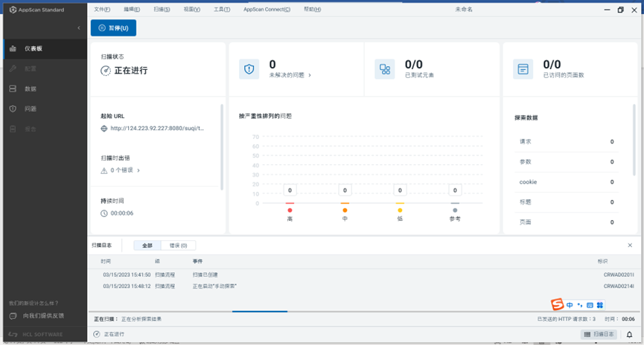Click the notifications bell icon
The image size is (644, 345).
pos(629,335)
